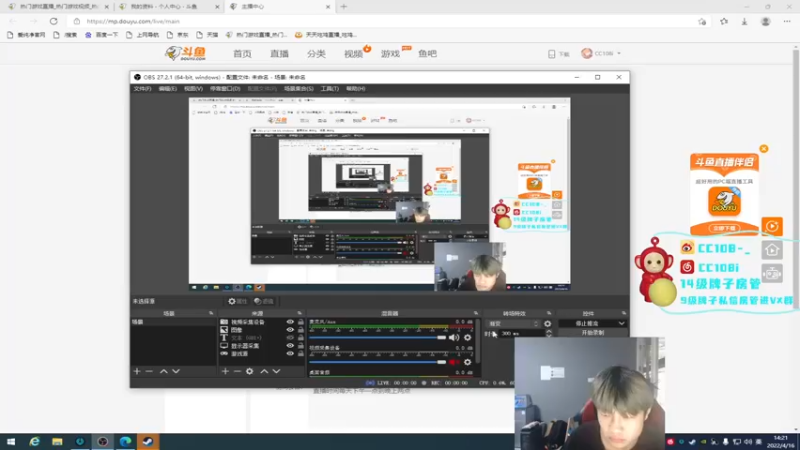The height and width of the screenshot is (450, 800).
Task: Adjust the first mixer channel volume slider
Action: coord(378,337)
